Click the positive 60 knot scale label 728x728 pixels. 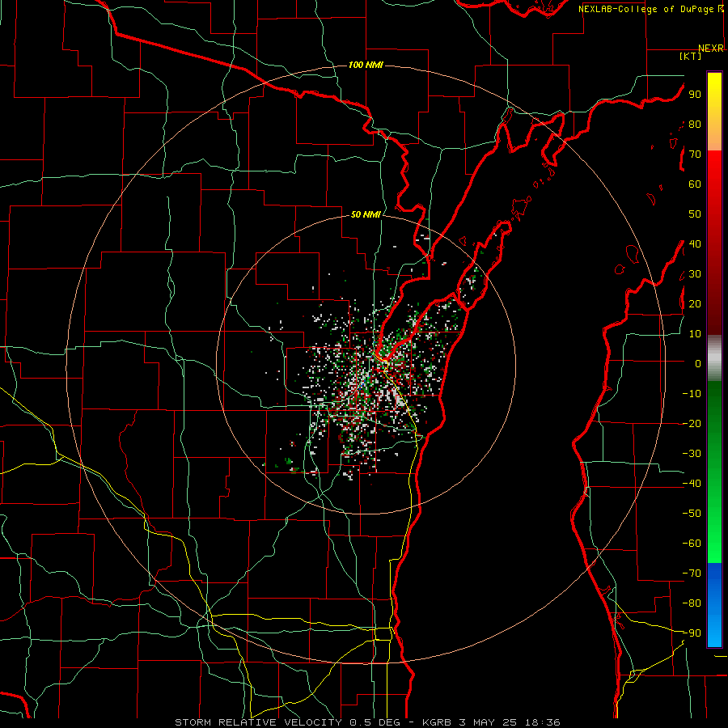tap(695, 184)
